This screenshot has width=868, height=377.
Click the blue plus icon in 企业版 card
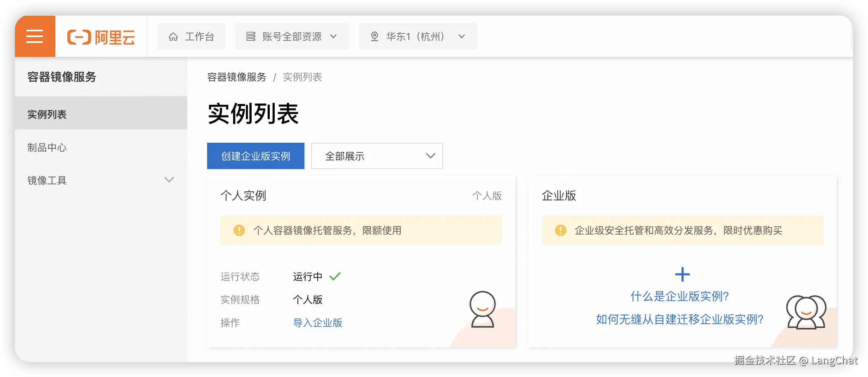(x=682, y=274)
